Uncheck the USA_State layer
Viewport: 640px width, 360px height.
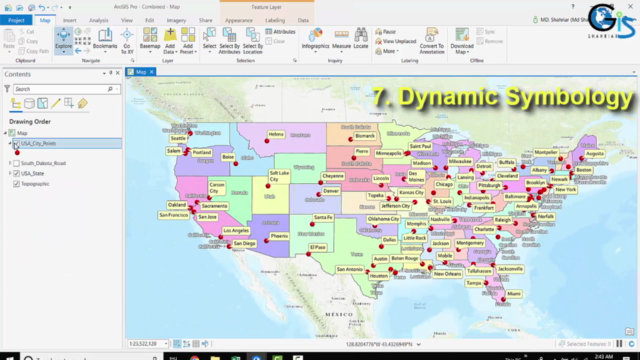(16, 173)
